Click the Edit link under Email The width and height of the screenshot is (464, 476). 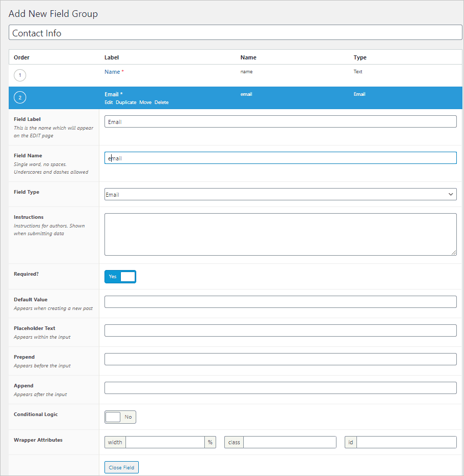click(x=109, y=102)
